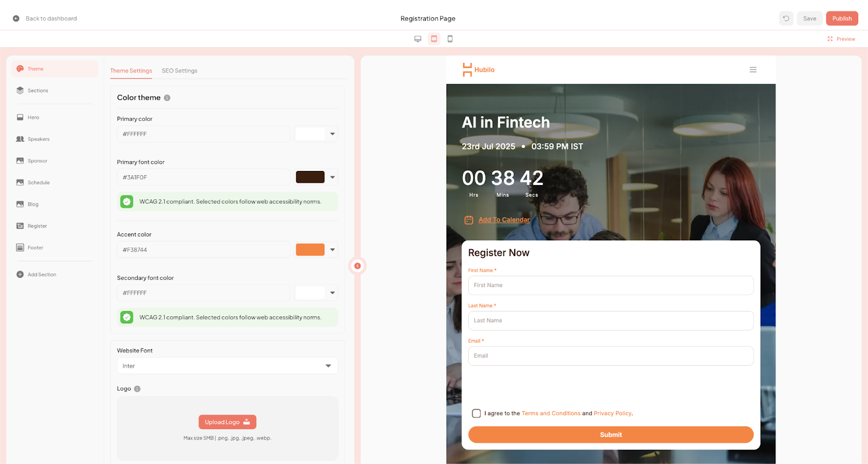The image size is (868, 464).
Task: Open the Website Font Inter dropdown
Action: 227,366
